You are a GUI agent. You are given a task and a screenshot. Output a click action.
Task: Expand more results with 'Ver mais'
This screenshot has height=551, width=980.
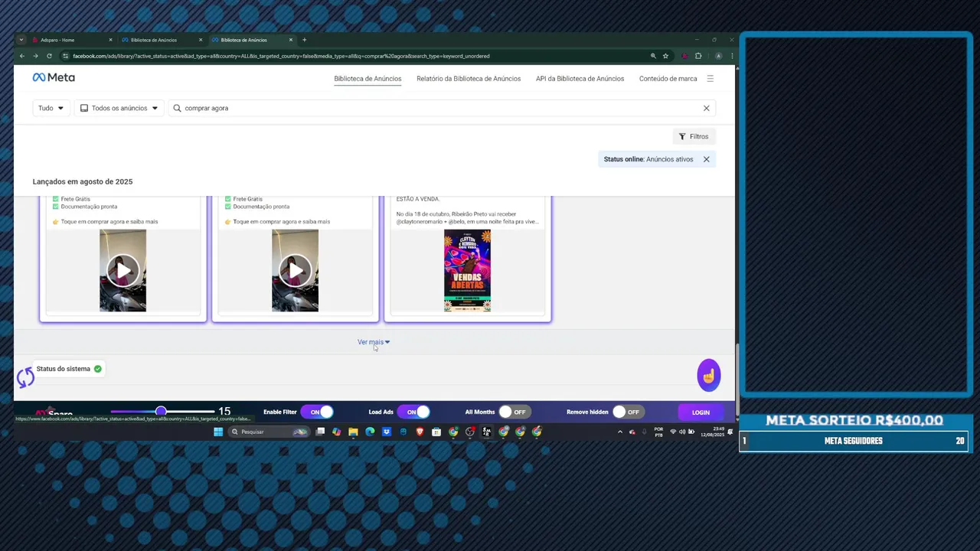(x=374, y=342)
